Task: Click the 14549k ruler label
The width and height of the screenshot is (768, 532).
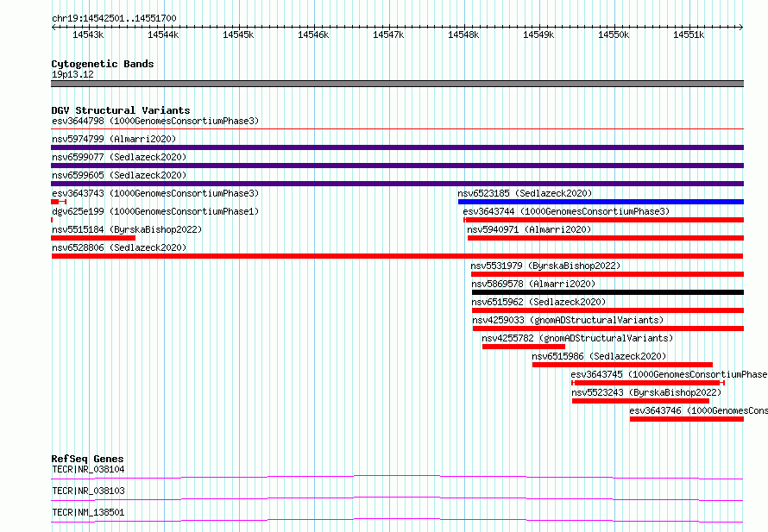Action: coord(538,34)
